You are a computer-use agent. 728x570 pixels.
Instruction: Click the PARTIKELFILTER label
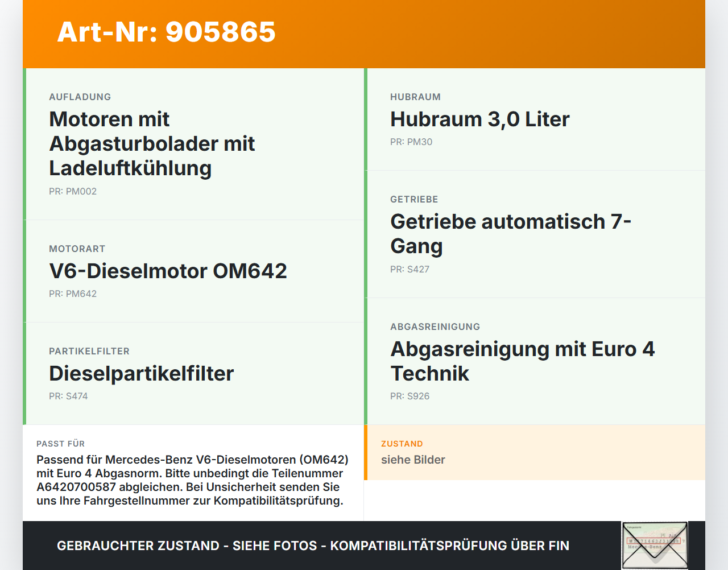[89, 351]
